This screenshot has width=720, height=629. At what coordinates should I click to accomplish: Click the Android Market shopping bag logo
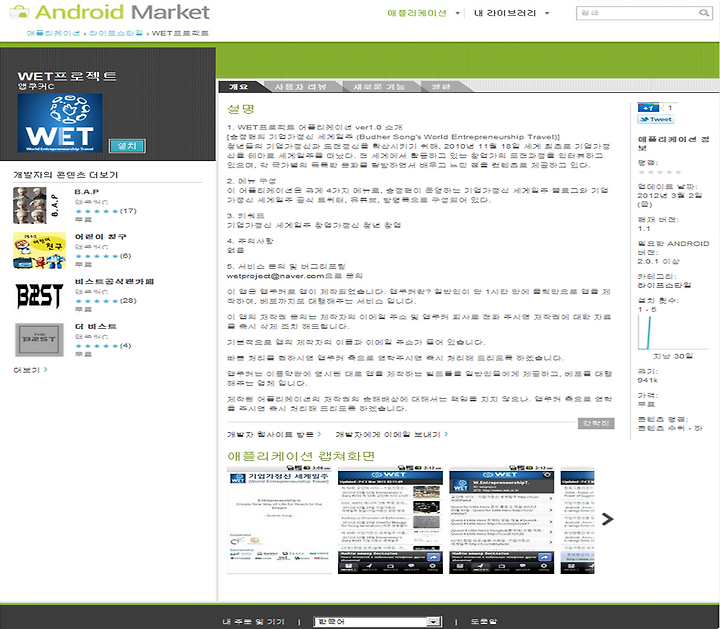click(x=19, y=12)
